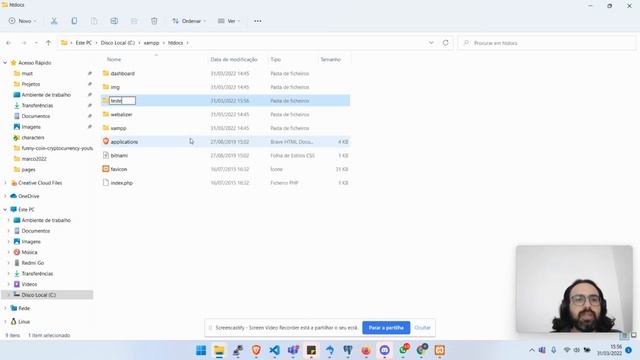This screenshot has width=640, height=360.
Task: Select the bitnami CSS file
Action: coord(119,156)
